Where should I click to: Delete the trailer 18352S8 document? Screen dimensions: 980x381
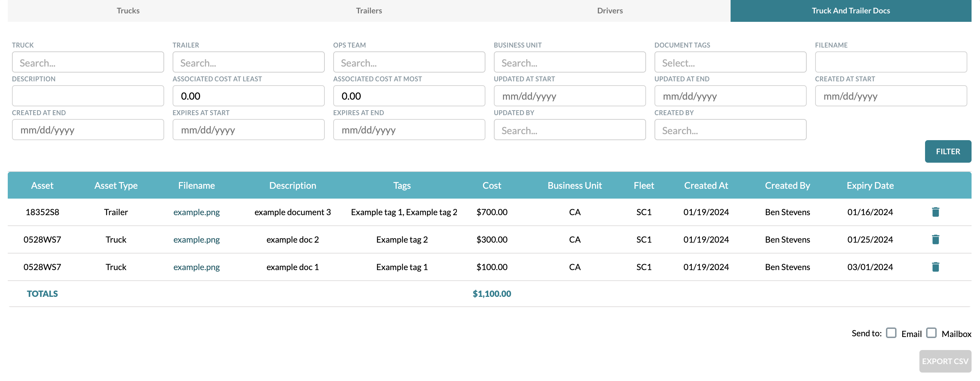pyautogui.click(x=936, y=212)
